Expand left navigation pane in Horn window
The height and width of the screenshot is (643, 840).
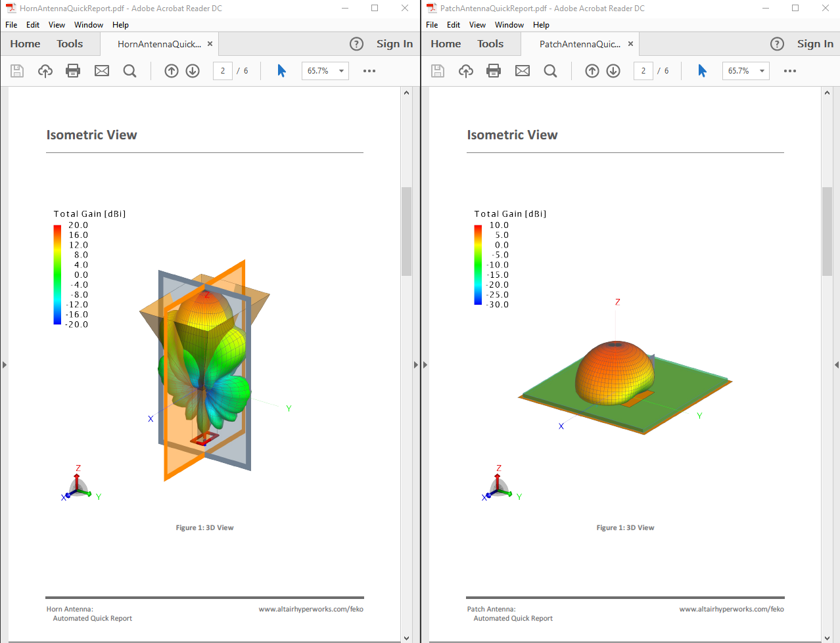click(4, 365)
